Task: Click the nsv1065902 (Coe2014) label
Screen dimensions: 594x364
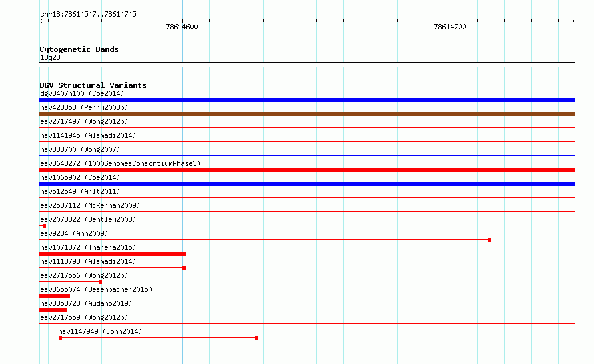Action: pos(80,177)
